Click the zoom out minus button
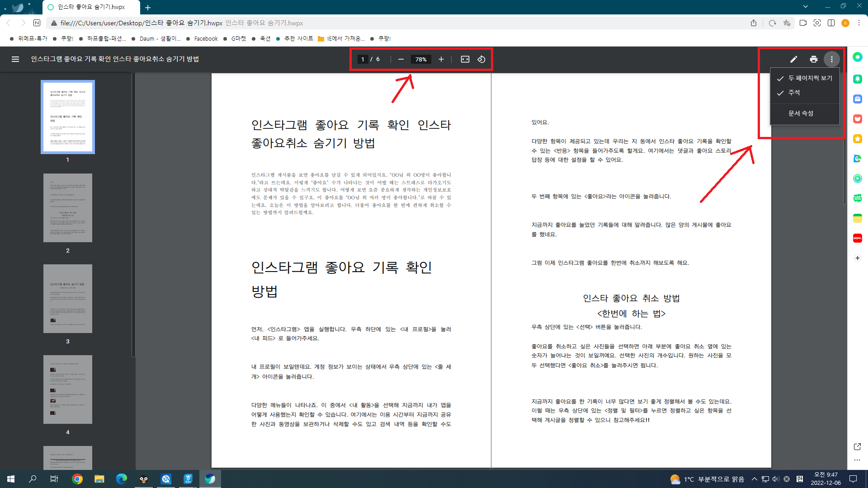Screen dimensions: 868x488 click(401, 59)
